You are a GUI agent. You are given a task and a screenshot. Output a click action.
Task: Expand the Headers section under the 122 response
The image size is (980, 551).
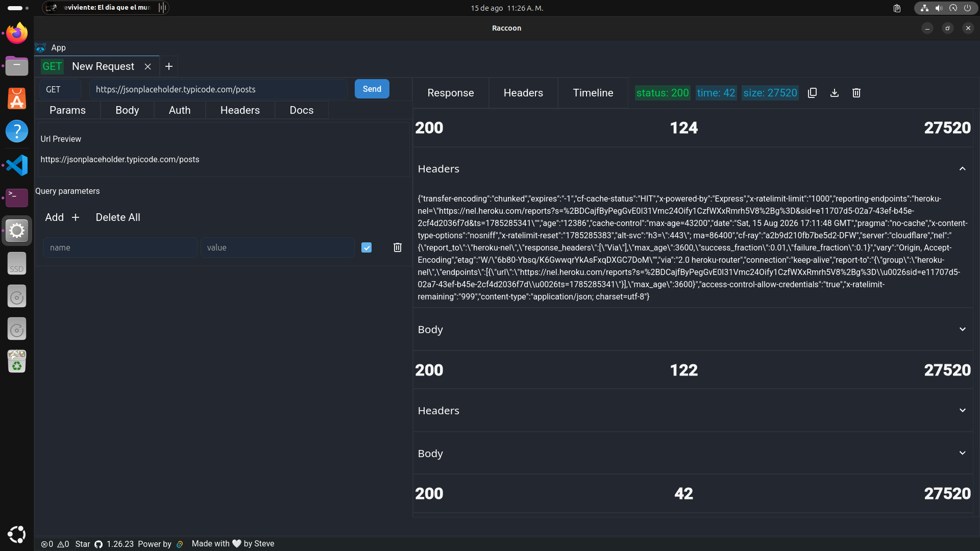point(693,411)
